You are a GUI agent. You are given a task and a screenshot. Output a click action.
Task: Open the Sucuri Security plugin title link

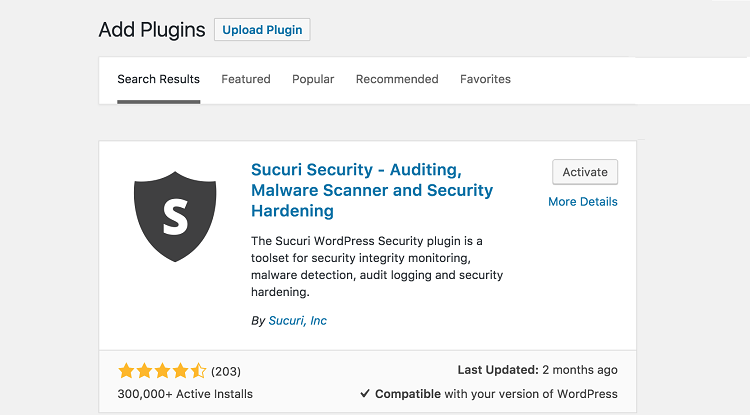coord(372,190)
